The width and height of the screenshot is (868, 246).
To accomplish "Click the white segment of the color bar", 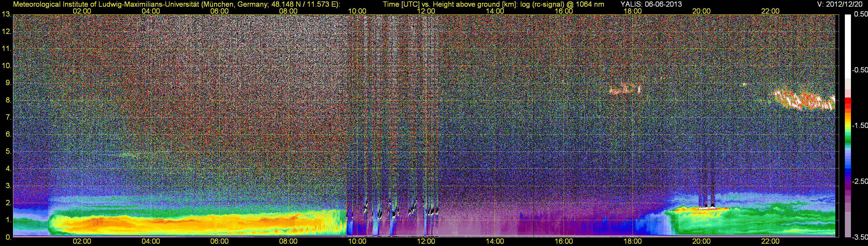I will coord(847,46).
